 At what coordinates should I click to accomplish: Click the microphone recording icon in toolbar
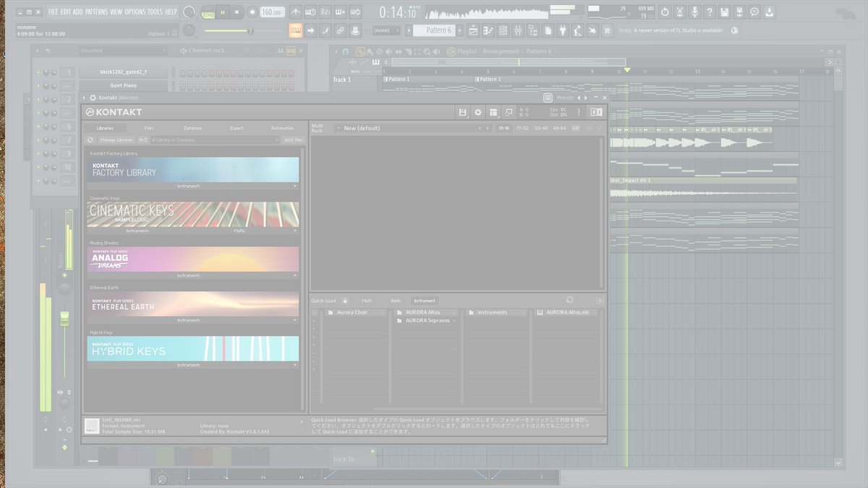pyautogui.click(x=694, y=12)
